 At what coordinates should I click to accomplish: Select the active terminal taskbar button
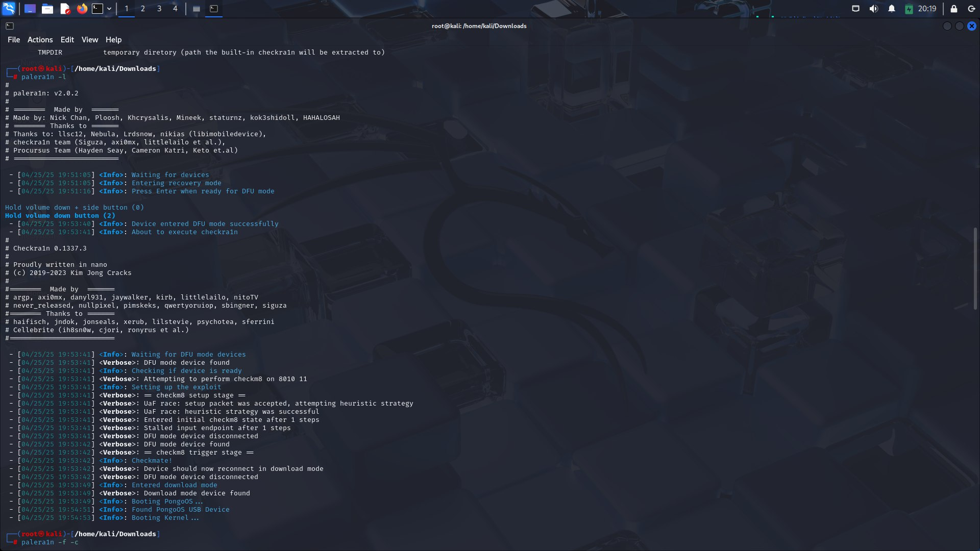click(x=214, y=9)
